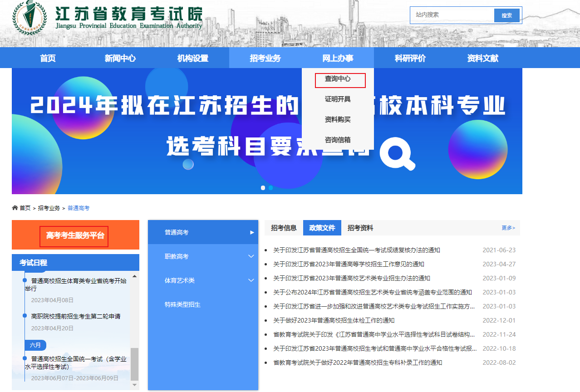Choose 证明开具 in the dropdown menu

[338, 99]
